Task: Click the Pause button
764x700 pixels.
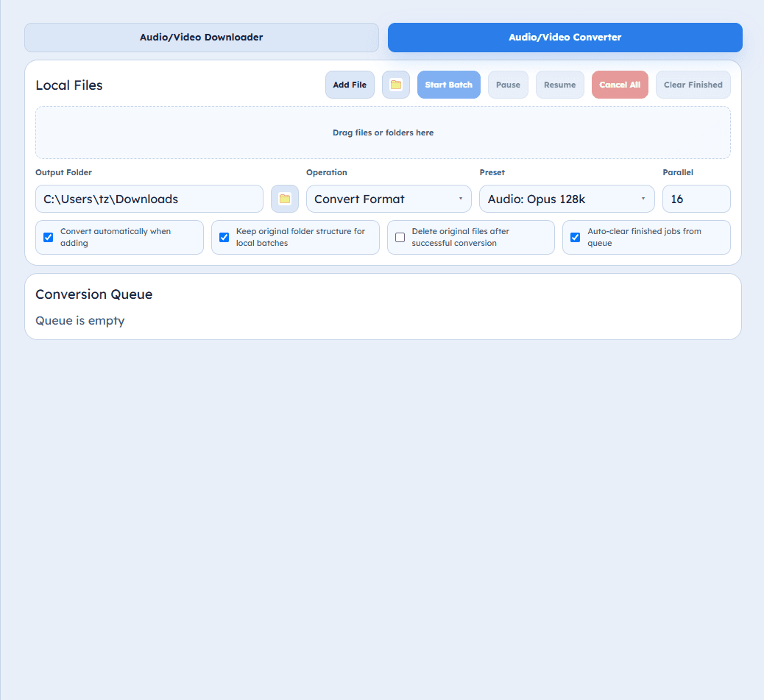Action: pos(508,85)
